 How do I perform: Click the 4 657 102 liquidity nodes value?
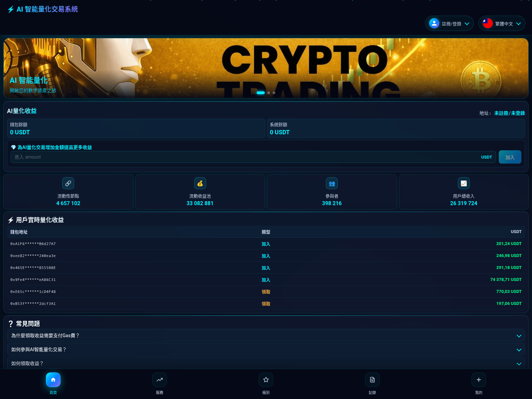68,203
